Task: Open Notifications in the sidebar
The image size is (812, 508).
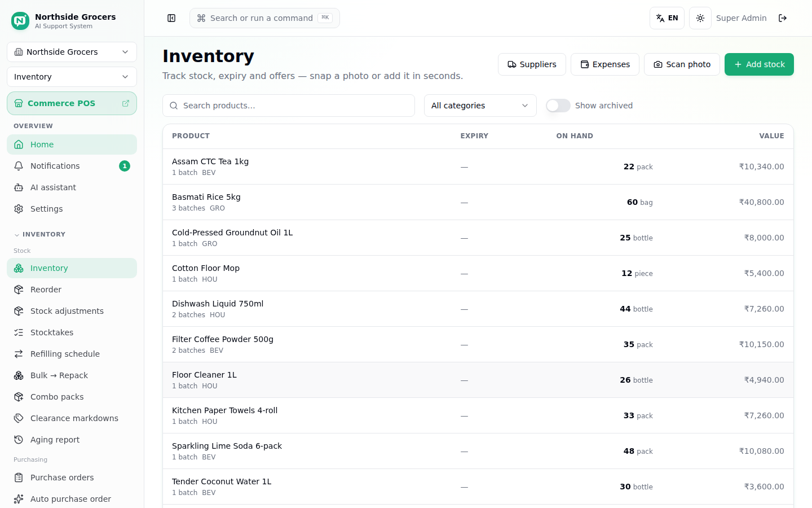Action: point(72,166)
